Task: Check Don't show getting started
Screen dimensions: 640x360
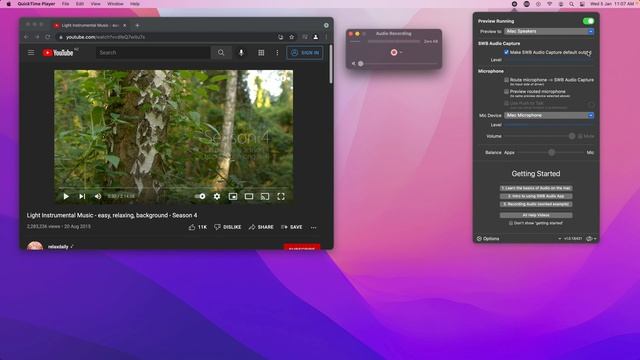Action: pyautogui.click(x=511, y=223)
